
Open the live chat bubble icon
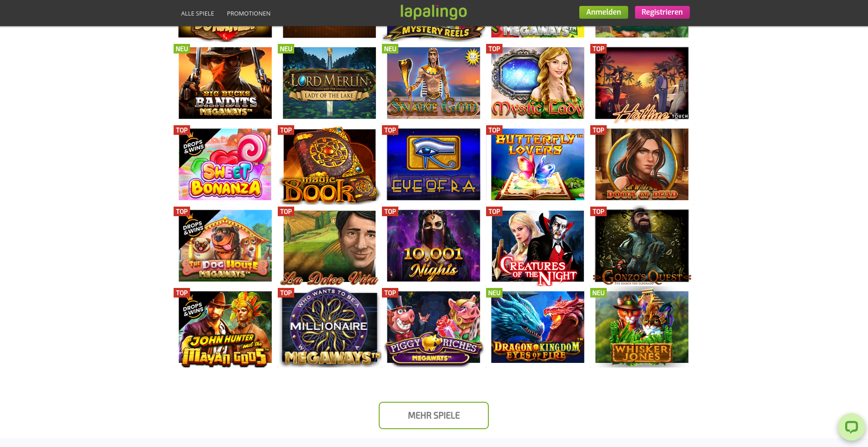point(851,427)
